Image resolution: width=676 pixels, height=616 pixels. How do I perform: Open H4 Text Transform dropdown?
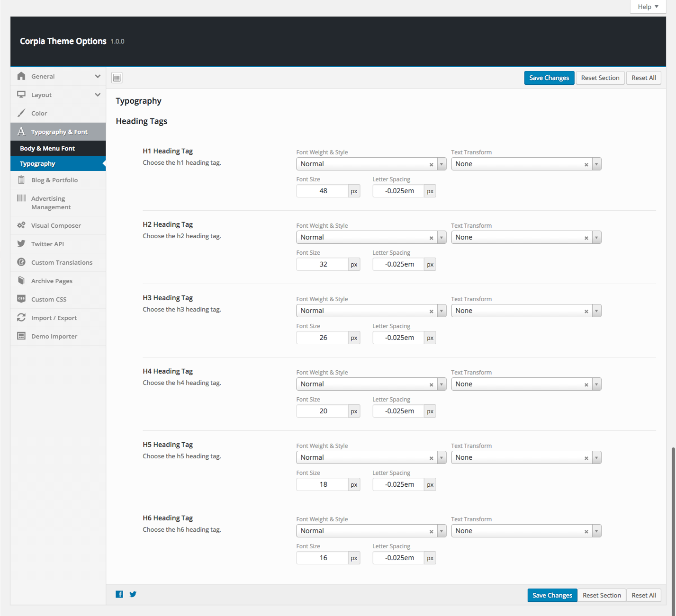point(596,384)
